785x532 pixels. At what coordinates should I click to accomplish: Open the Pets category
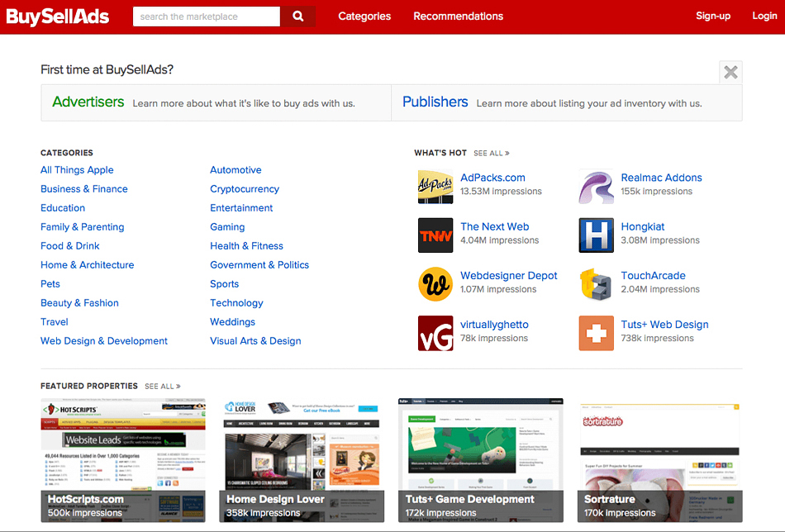50,284
